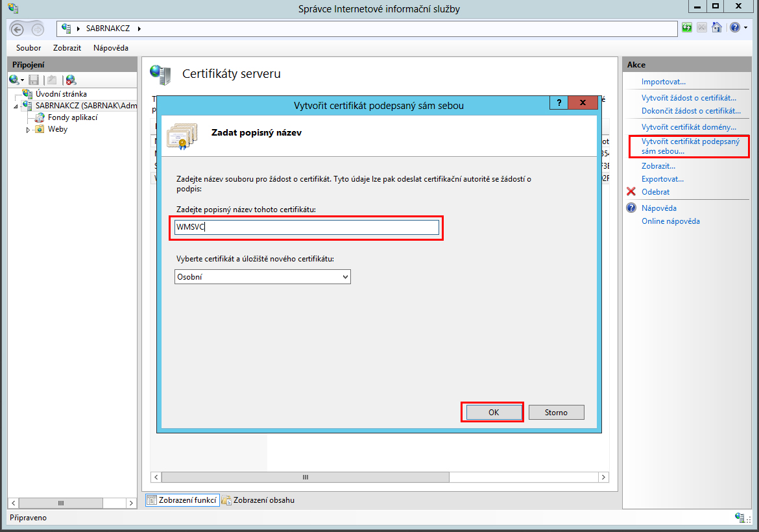759x532 pixels.
Task: Click the dialog's help question mark button
Action: pyautogui.click(x=558, y=104)
